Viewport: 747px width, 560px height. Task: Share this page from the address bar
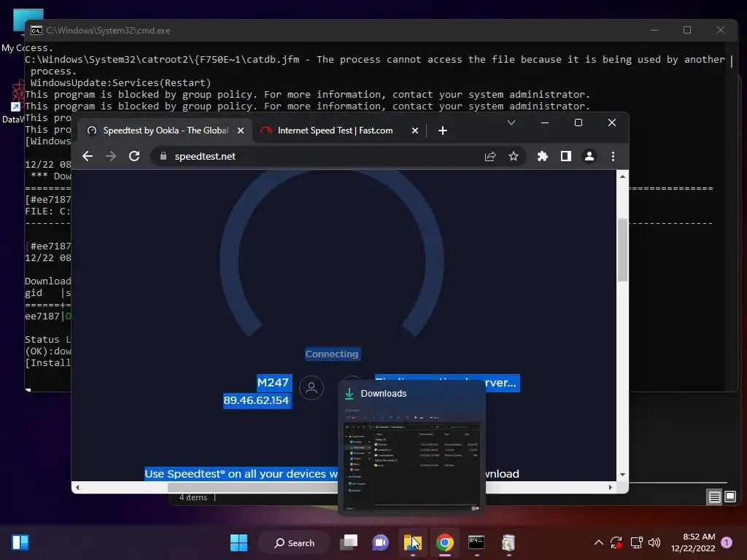point(490,156)
